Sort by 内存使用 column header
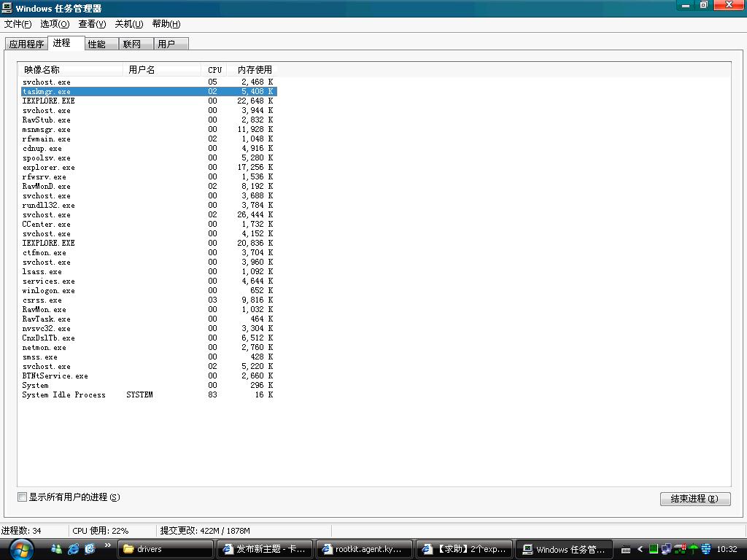The width and height of the screenshot is (747, 560). point(252,69)
